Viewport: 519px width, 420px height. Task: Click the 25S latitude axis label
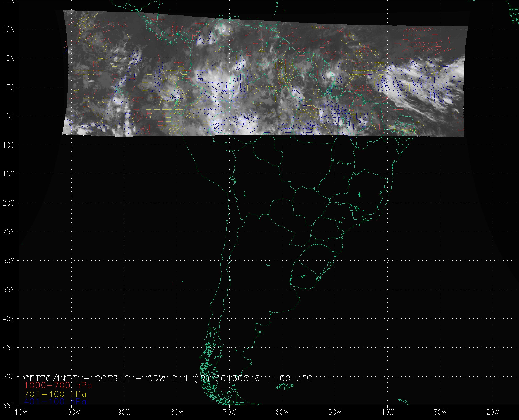(x=9, y=232)
